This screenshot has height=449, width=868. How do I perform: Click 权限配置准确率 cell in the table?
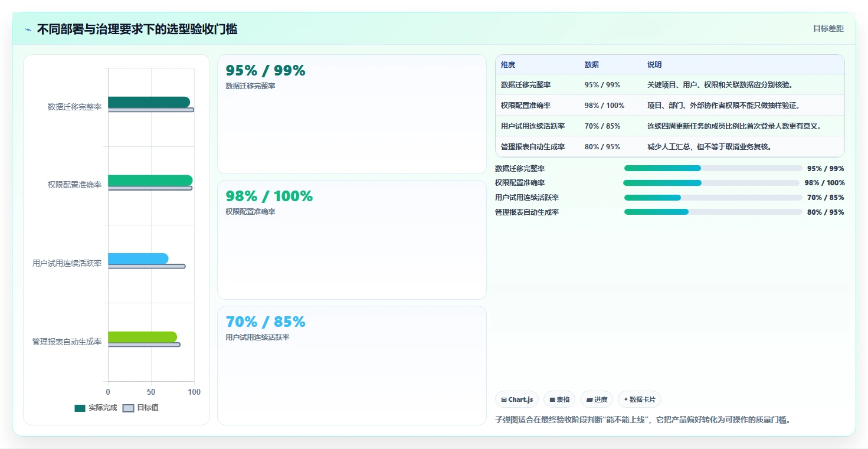point(526,106)
